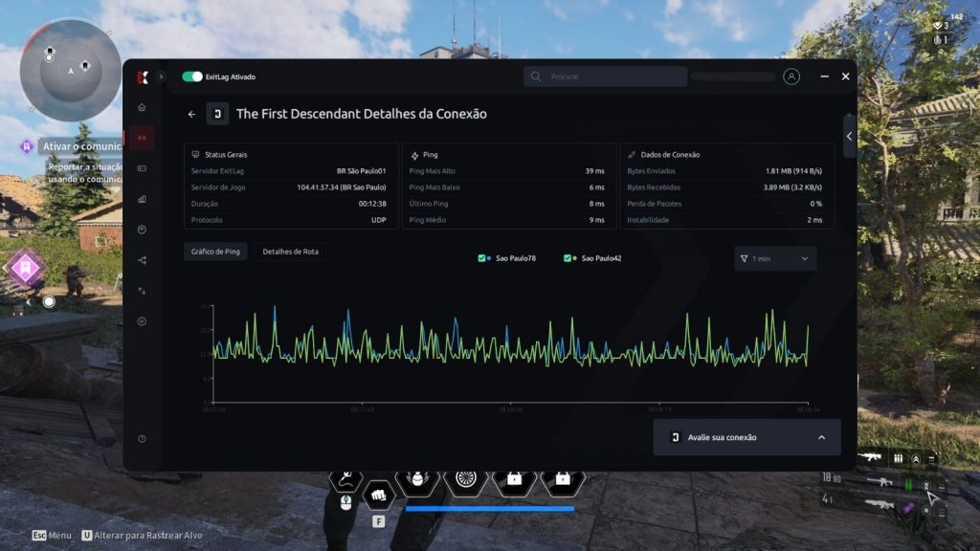Expand the sidebar with the chevron
The width and height of the screenshot is (980, 551).
click(x=161, y=77)
